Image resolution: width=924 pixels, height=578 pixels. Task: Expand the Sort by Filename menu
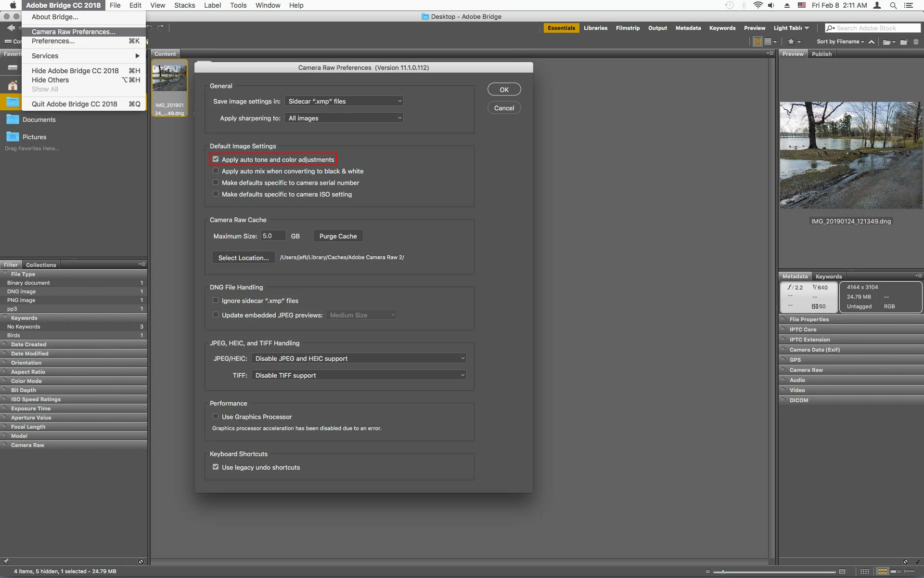(840, 42)
